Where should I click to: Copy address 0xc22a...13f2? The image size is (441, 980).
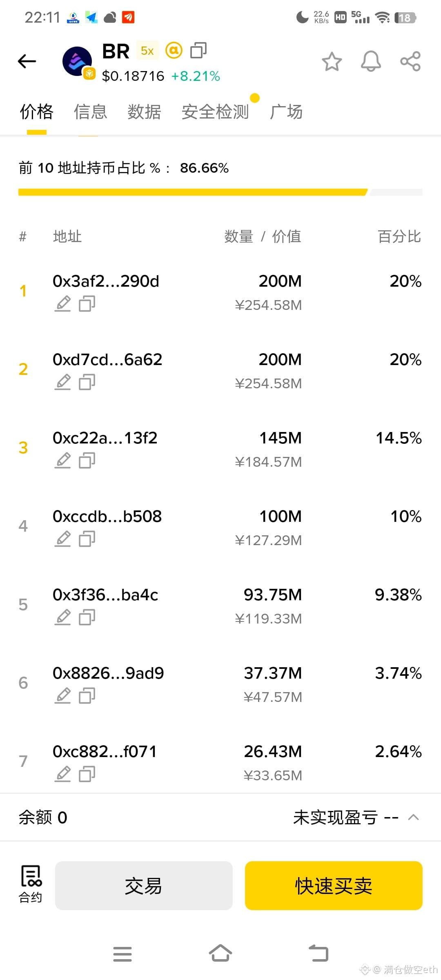pyautogui.click(x=87, y=461)
